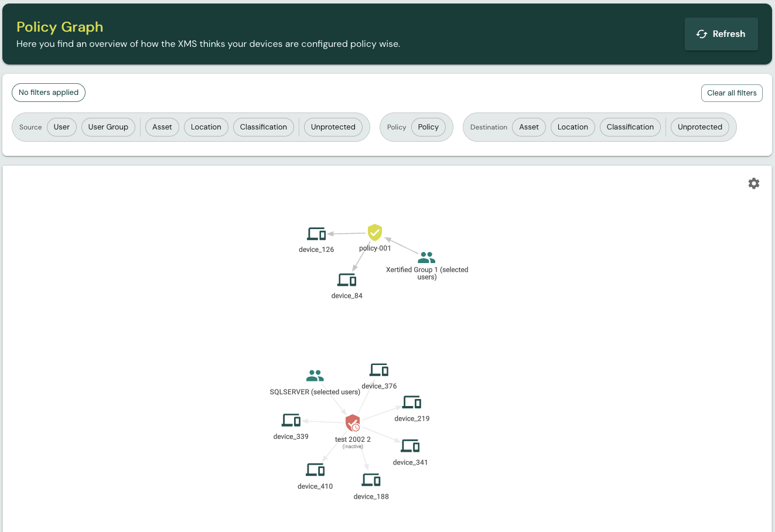The image size is (775, 532).
Task: Select the device_84 node icon
Action: (x=347, y=280)
